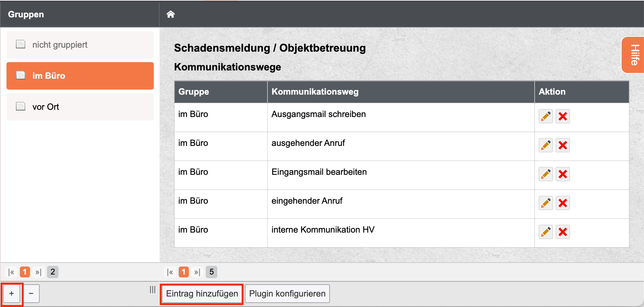The height and width of the screenshot is (307, 644).
Task: Select page 2 in groups pagination
Action: pos(53,272)
